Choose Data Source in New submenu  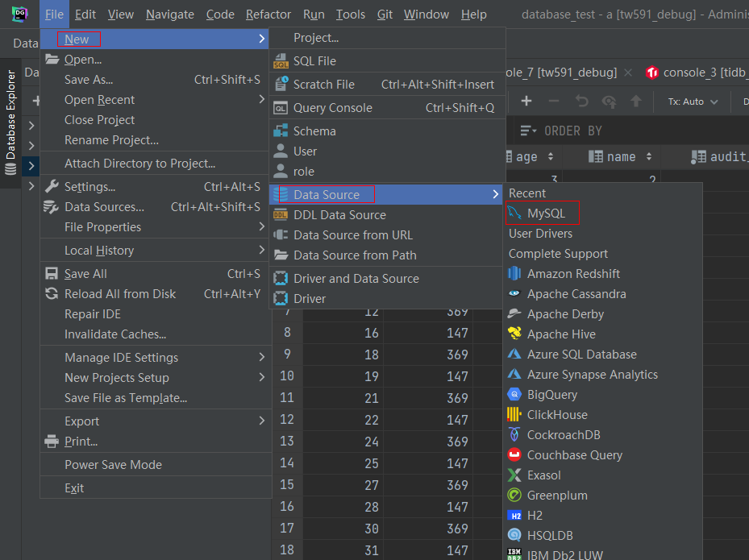pos(387,194)
